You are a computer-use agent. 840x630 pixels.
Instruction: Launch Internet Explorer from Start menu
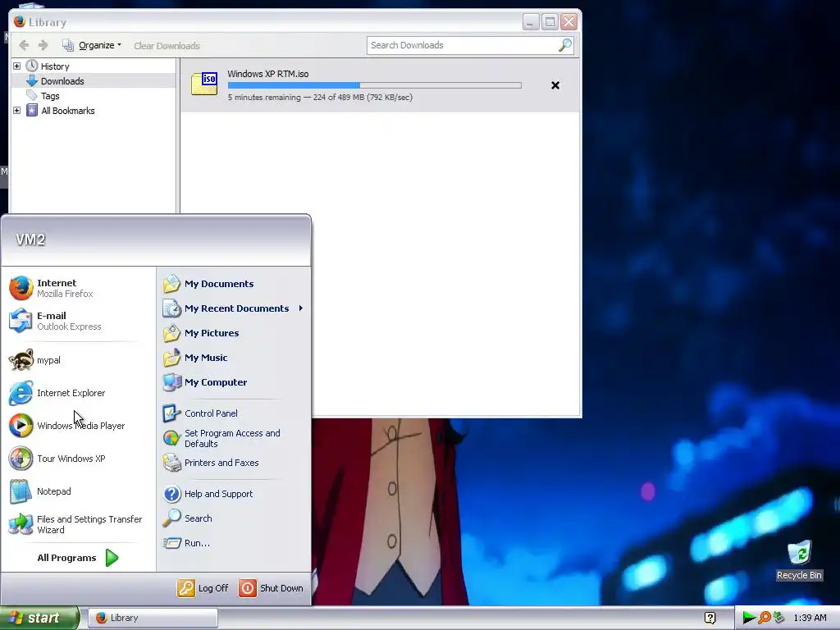[x=57, y=393]
